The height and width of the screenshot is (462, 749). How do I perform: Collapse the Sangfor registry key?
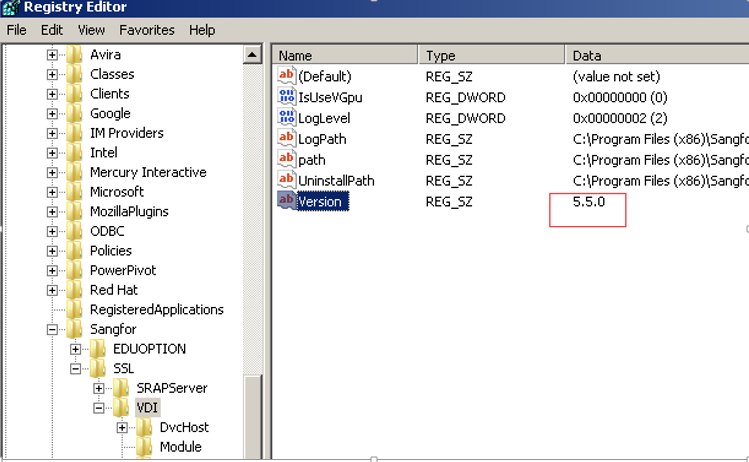coord(52,329)
